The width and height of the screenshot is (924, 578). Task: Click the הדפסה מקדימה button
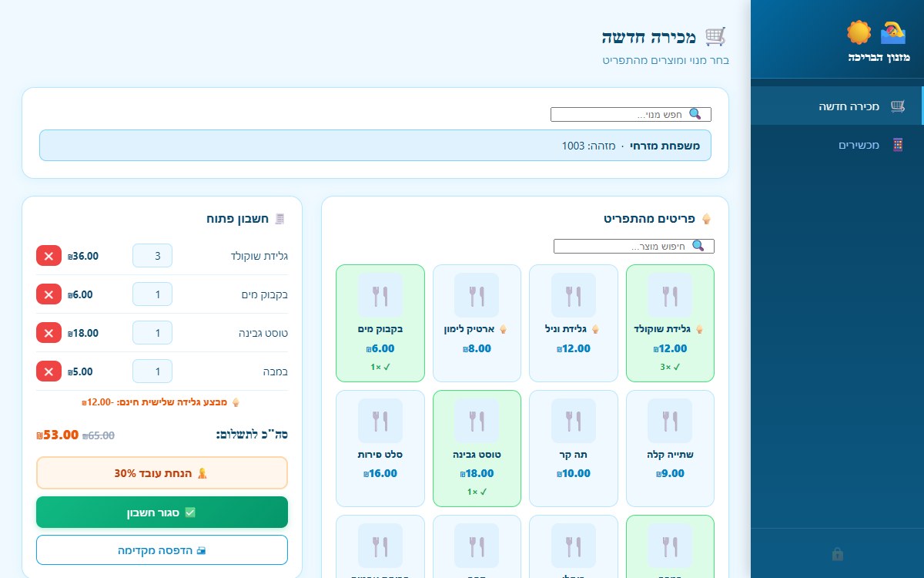(x=162, y=550)
